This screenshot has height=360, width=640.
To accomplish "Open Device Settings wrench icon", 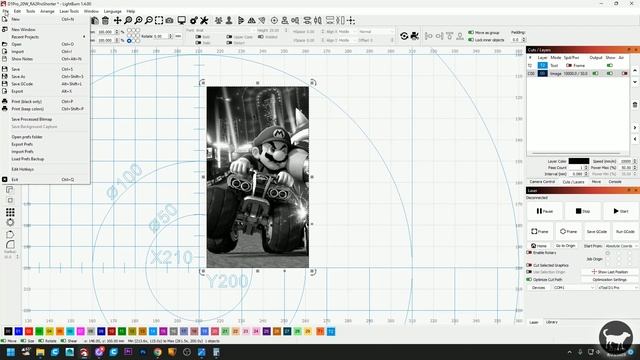I will point(204,20).
